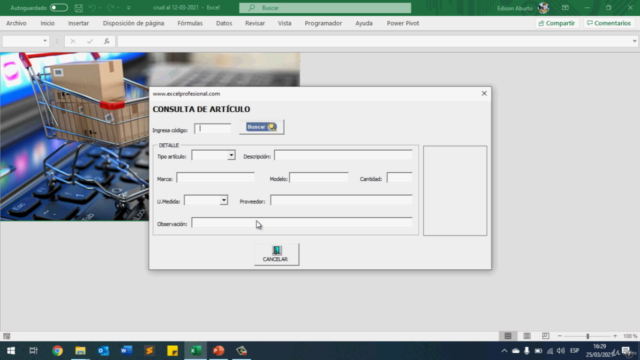Open the Edison Aburto account avatar
Screen dimensions: 640x360
[x=543, y=8]
